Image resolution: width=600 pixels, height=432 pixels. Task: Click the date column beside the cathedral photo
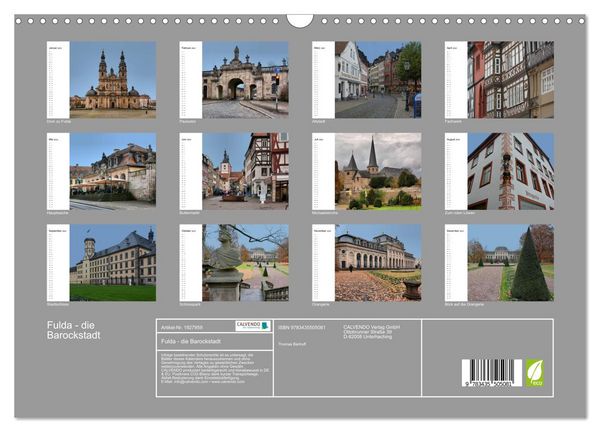tap(58, 80)
